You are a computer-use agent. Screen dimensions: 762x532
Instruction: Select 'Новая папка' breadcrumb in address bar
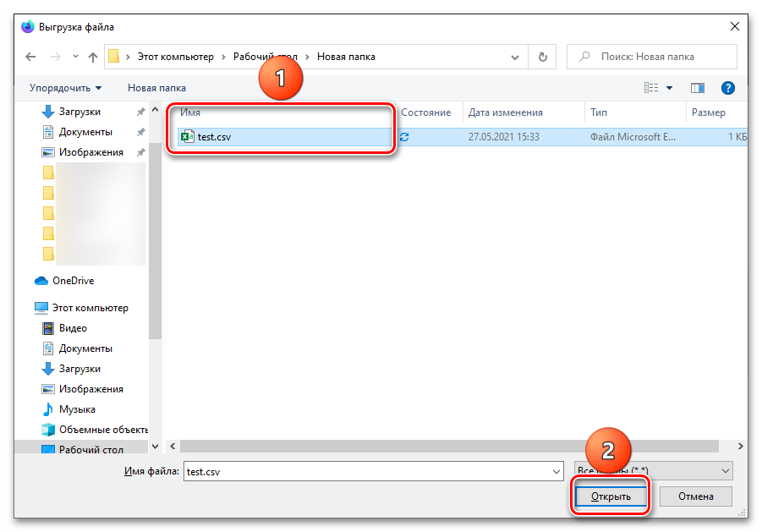(x=346, y=57)
